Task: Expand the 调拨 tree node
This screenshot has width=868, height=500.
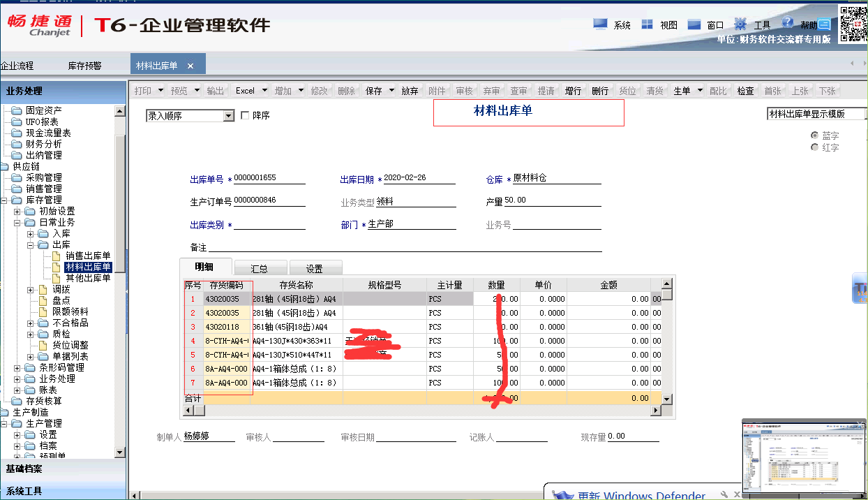Action: [31, 289]
